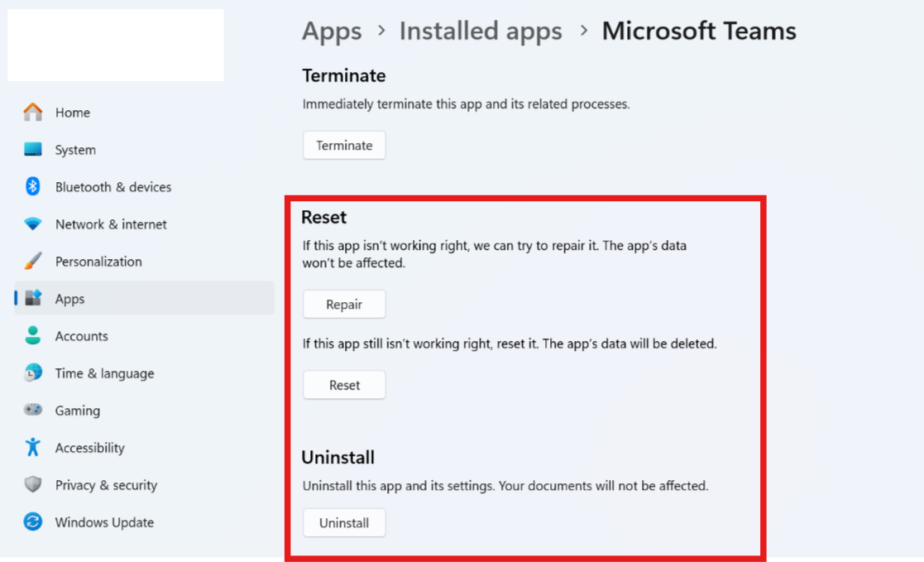
Task: Click the Uninstall section heading
Action: (x=338, y=458)
